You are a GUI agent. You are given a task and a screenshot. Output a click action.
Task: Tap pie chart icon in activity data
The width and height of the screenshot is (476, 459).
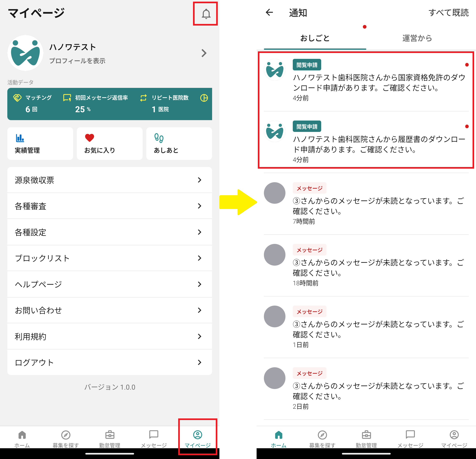click(x=204, y=98)
